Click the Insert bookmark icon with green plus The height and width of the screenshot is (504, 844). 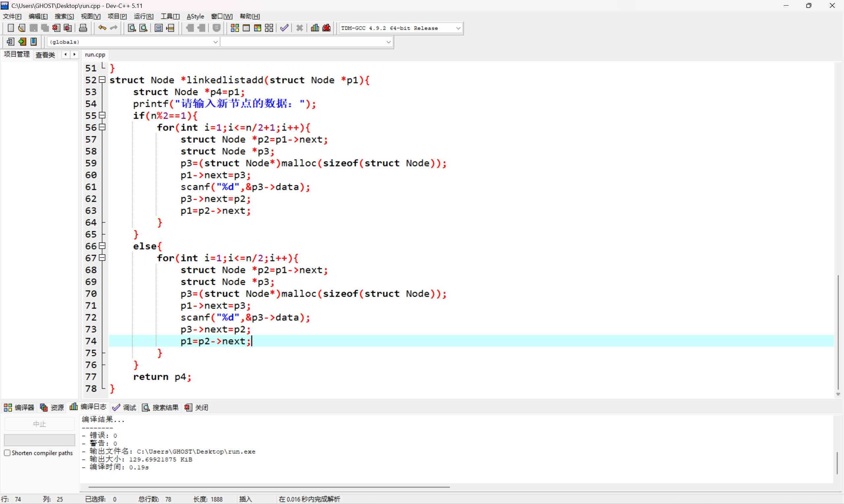(x=22, y=42)
